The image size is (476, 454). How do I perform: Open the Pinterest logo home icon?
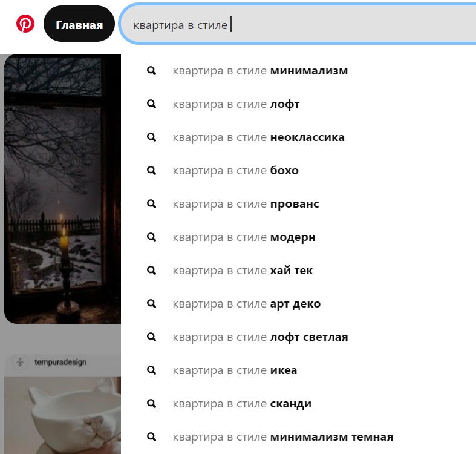[25, 24]
